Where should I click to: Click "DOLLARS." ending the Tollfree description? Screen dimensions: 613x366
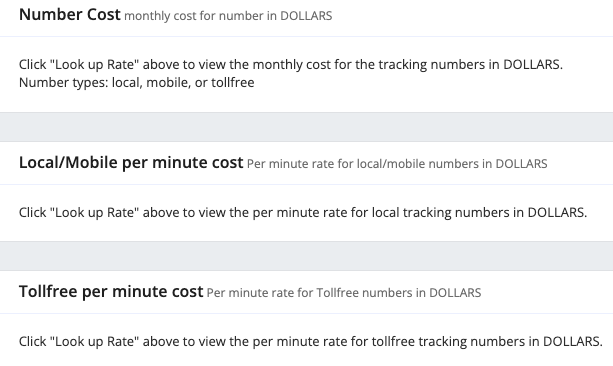[x=573, y=342]
